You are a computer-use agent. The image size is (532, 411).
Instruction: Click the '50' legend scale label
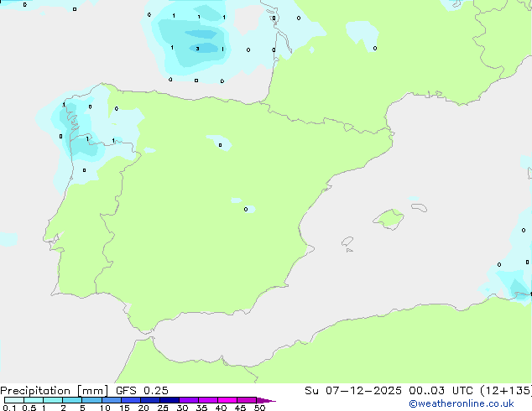pos(259,408)
